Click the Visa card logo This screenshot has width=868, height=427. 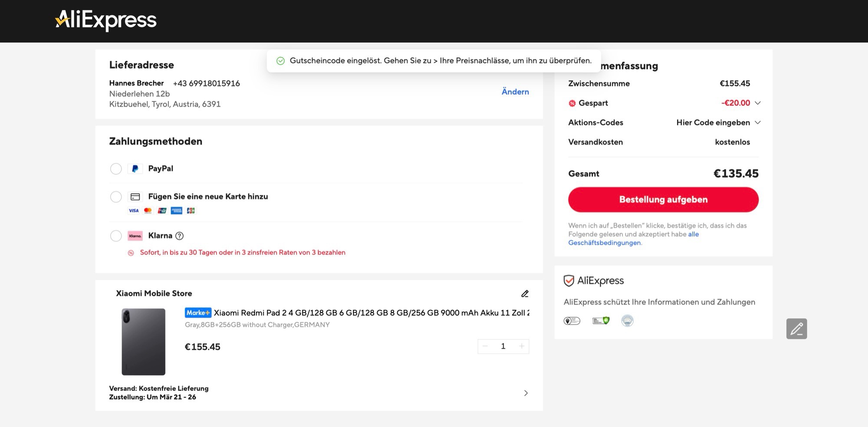(x=134, y=211)
